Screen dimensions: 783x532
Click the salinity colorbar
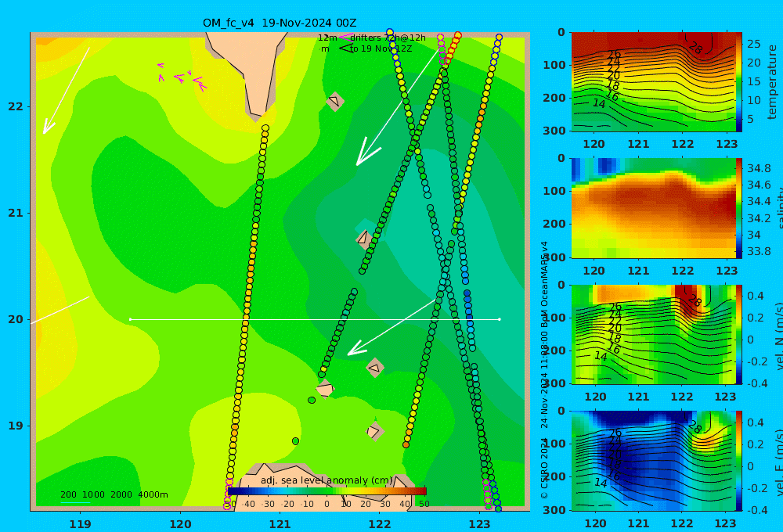(739, 208)
